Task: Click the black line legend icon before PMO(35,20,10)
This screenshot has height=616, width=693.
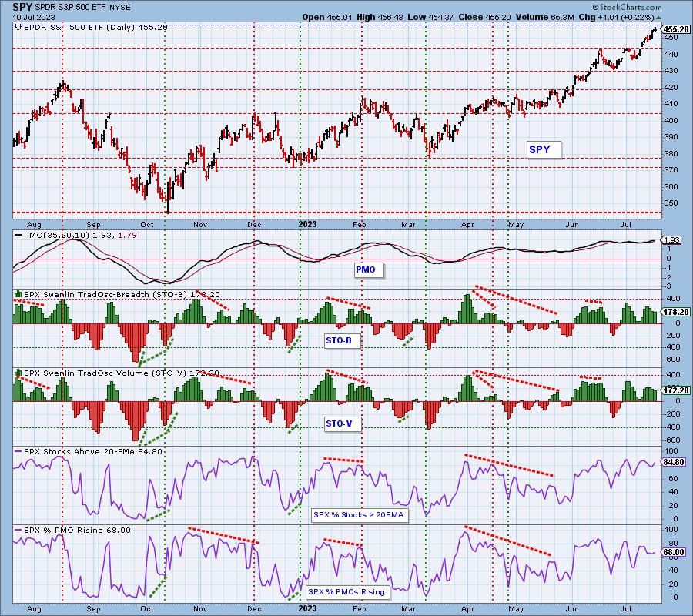Action: (x=18, y=236)
